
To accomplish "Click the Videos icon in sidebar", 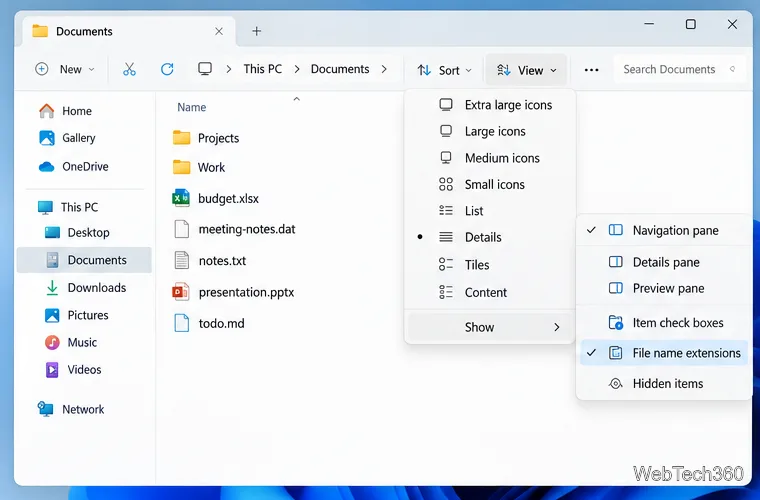I will coord(52,370).
